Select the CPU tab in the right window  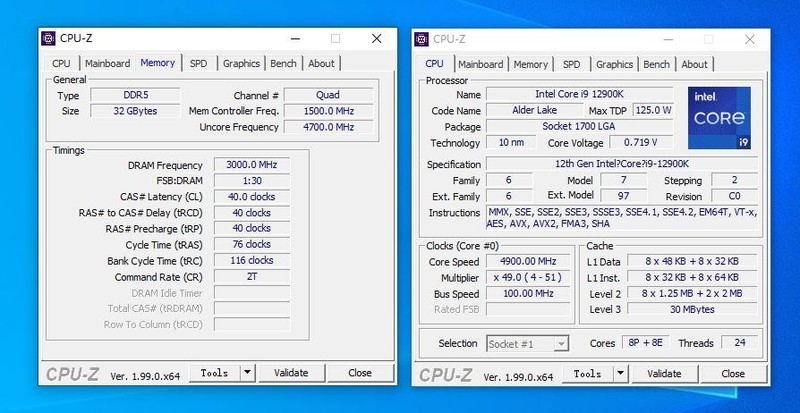click(x=434, y=63)
